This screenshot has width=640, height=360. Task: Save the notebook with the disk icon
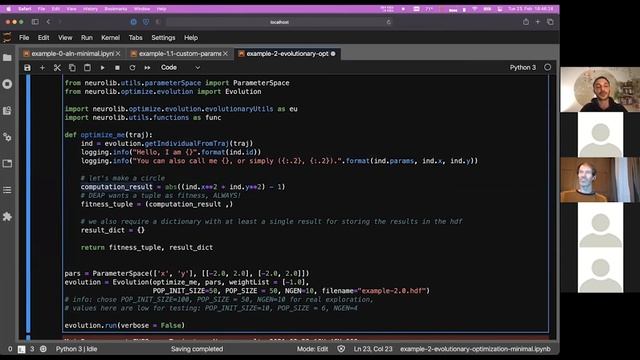coord(27,68)
